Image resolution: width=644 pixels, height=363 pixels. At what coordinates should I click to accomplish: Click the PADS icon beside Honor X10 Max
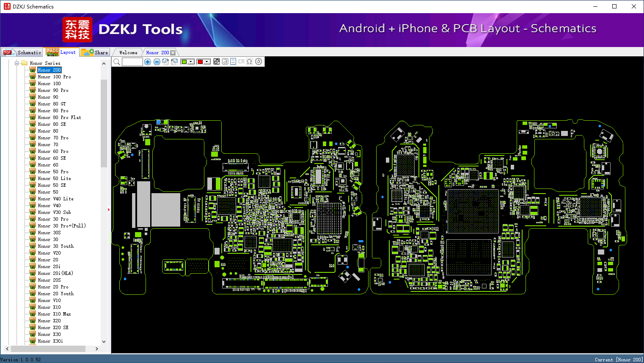[33, 314]
